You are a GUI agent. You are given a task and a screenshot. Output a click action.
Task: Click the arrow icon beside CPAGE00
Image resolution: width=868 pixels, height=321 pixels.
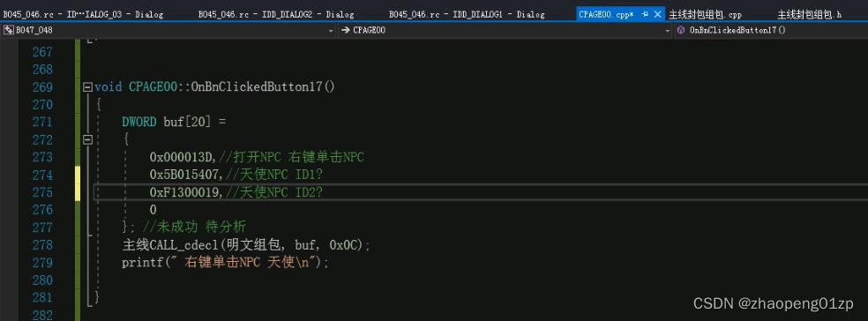345,31
